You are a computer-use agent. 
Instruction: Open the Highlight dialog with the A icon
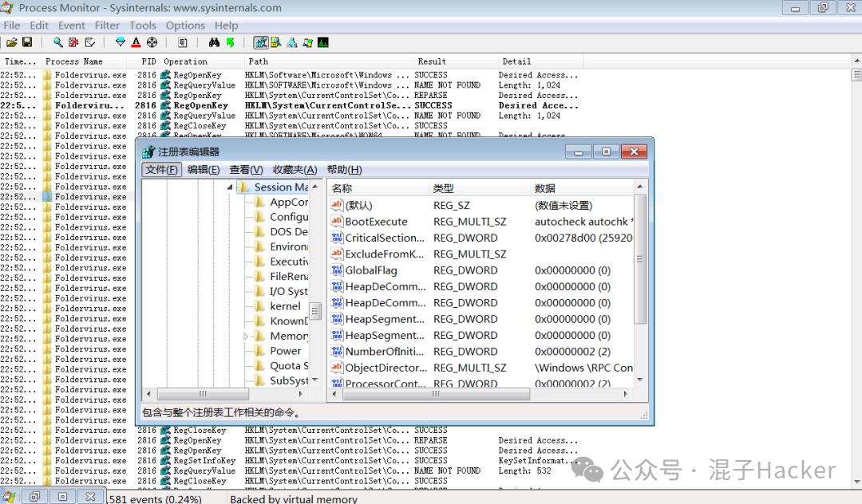click(136, 42)
